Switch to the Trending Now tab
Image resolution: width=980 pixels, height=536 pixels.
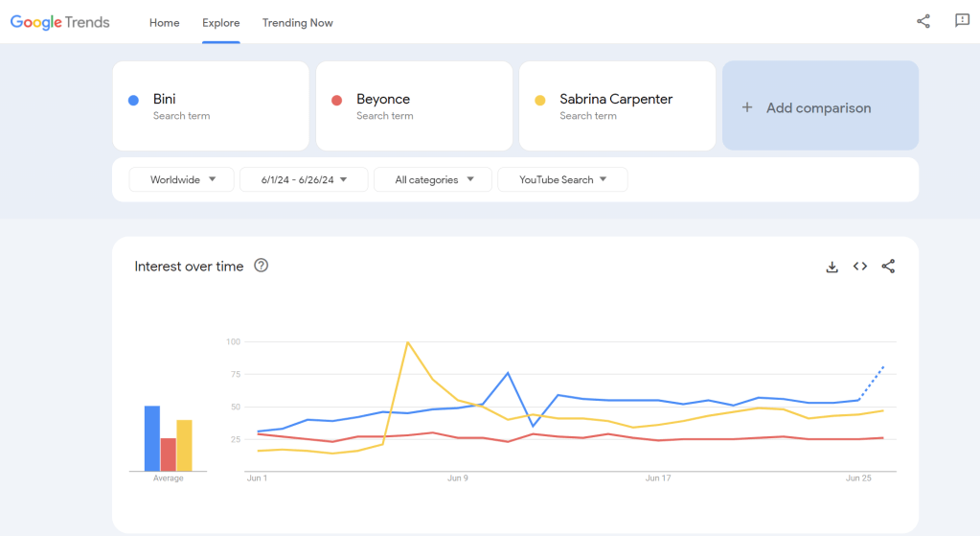click(297, 23)
